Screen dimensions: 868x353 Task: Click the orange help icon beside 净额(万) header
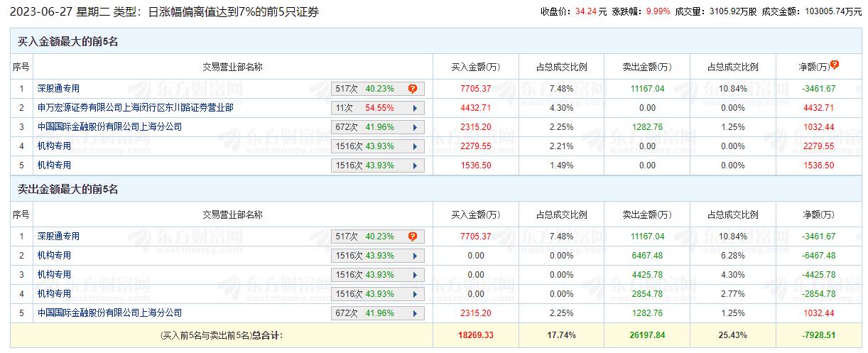click(835, 65)
